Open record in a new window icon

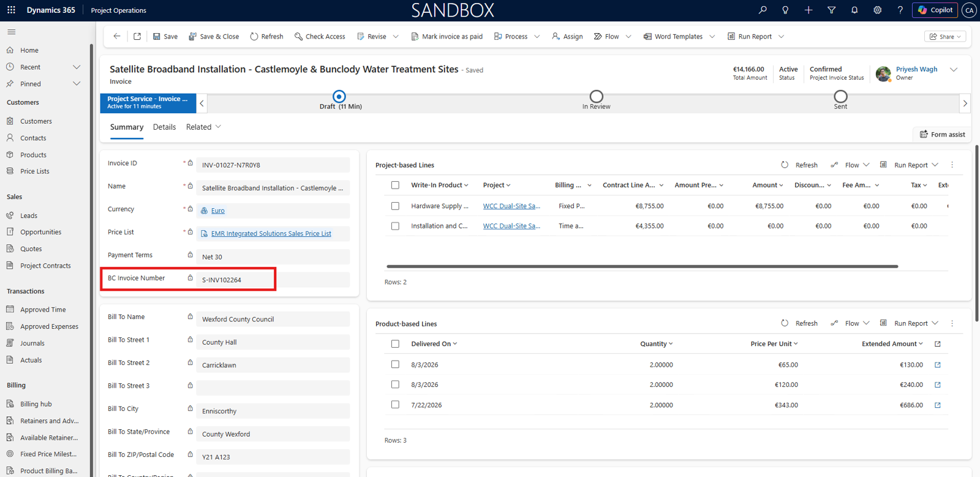[137, 36]
